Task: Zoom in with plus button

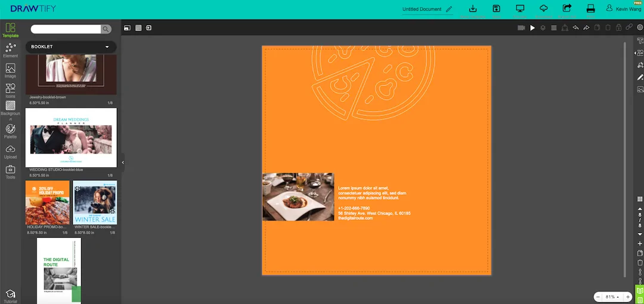Action: [627, 297]
